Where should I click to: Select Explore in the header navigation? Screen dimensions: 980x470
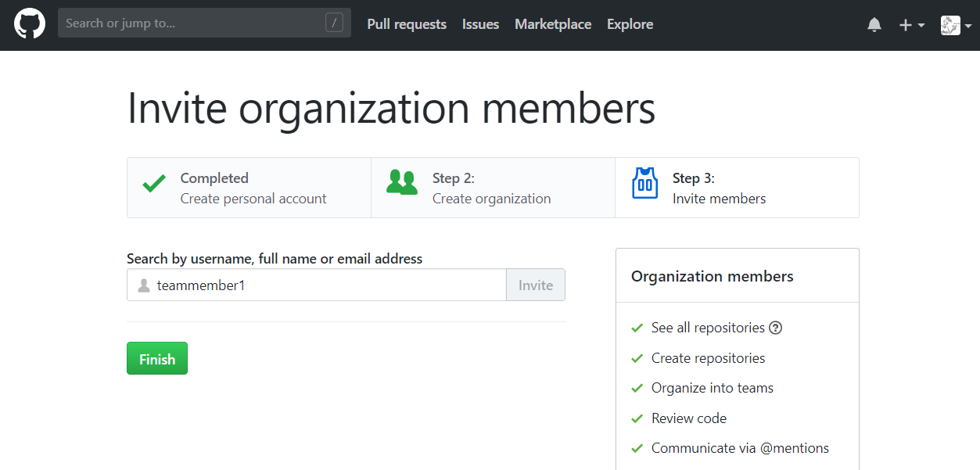coord(630,24)
